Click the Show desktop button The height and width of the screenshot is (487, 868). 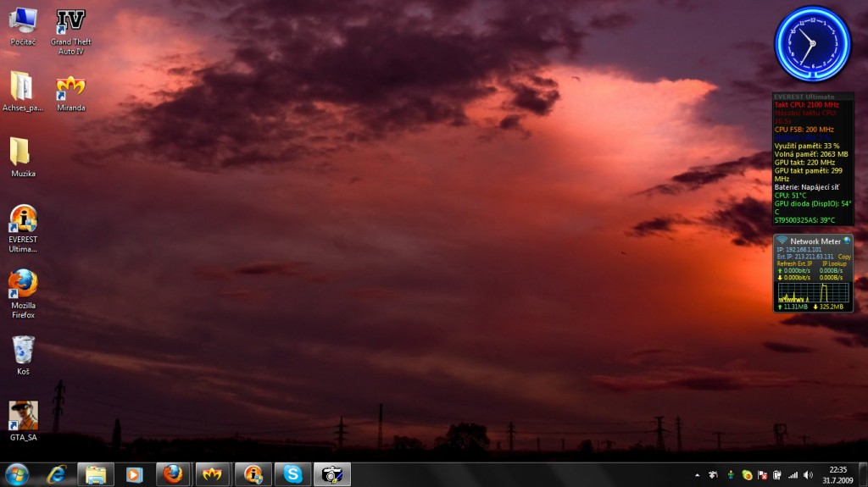(863, 475)
